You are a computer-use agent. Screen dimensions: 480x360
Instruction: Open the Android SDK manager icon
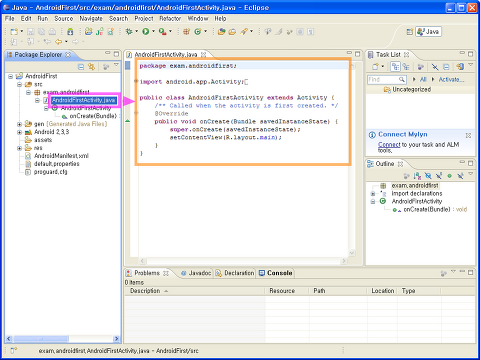[70, 32]
